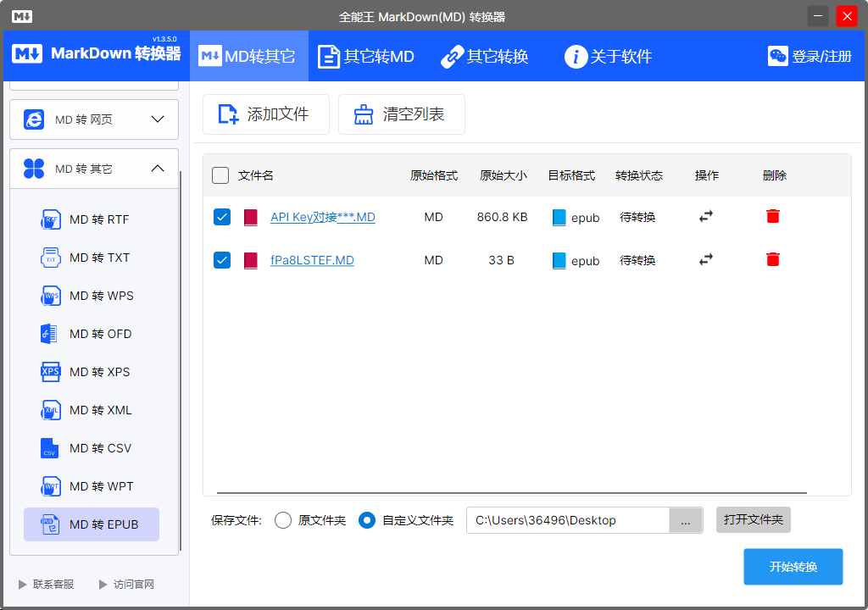
Task: Click the EPUB file icon in sidebar
Action: [x=50, y=524]
